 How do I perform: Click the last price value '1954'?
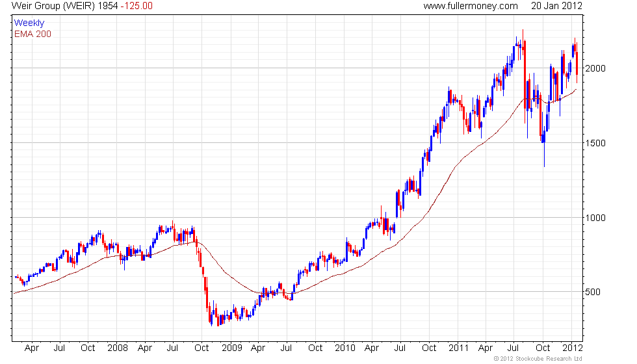click(108, 6)
